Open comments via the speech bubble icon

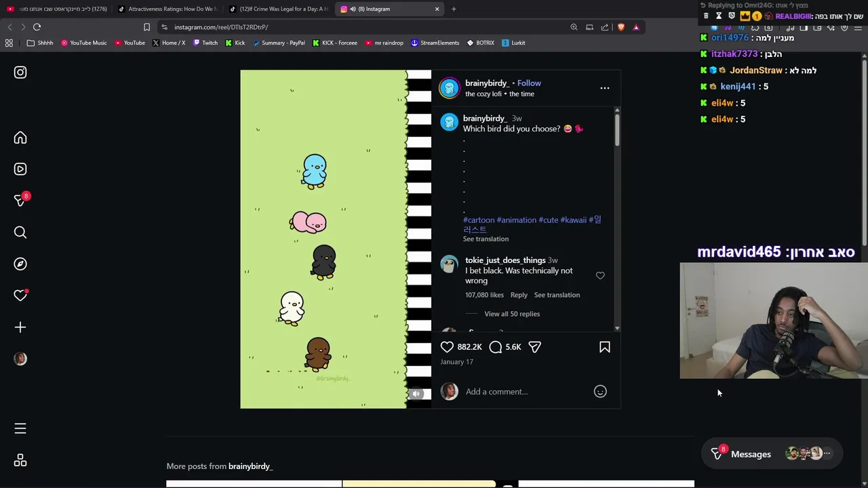click(496, 347)
